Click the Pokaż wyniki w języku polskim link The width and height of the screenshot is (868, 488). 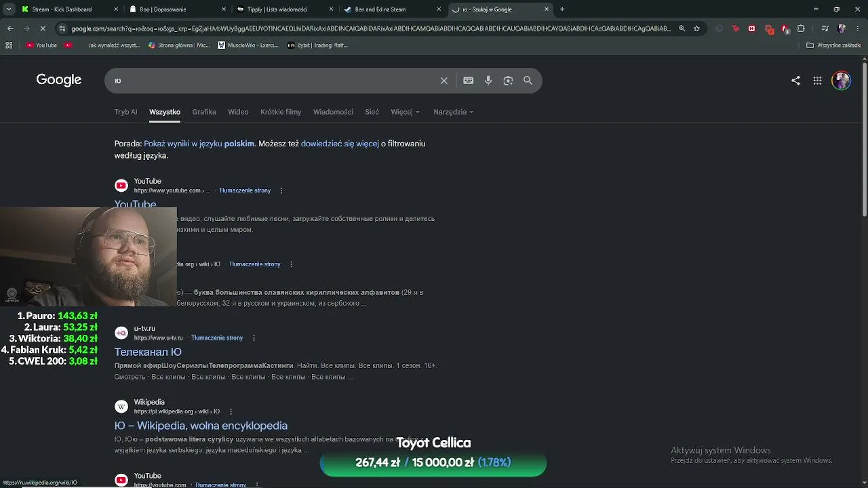199,144
